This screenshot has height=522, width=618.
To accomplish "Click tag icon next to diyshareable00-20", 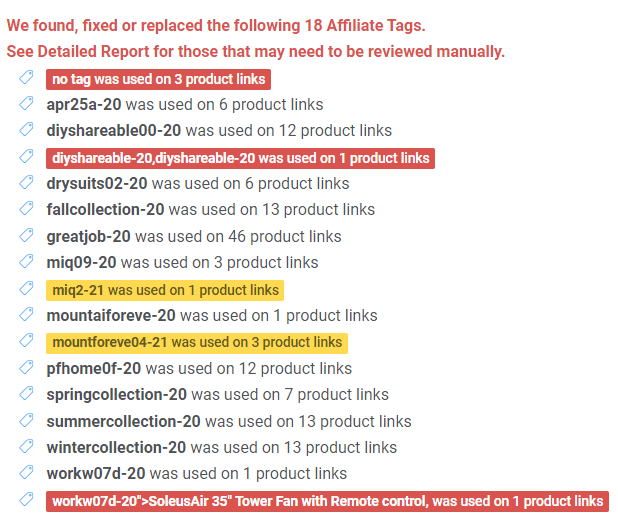I will (x=26, y=129).
